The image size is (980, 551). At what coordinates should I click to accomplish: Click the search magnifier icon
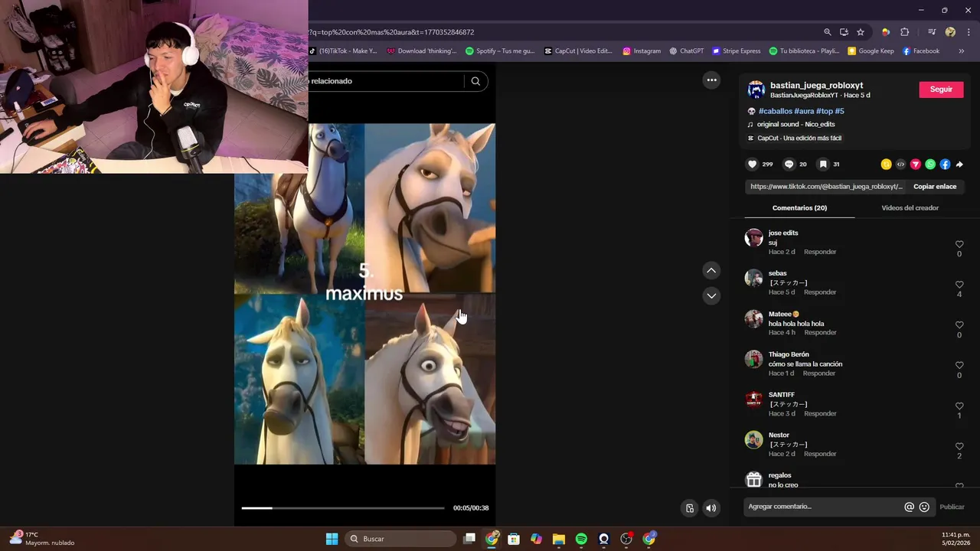[x=475, y=81]
